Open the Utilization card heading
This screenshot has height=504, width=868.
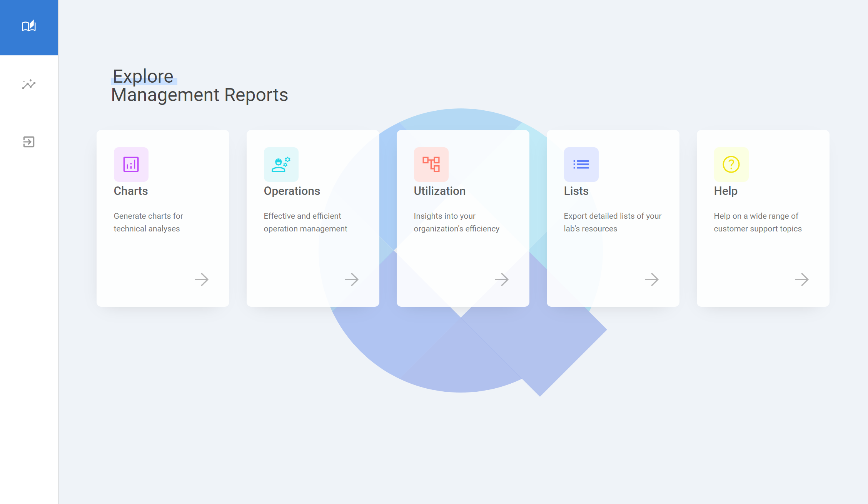click(x=439, y=191)
